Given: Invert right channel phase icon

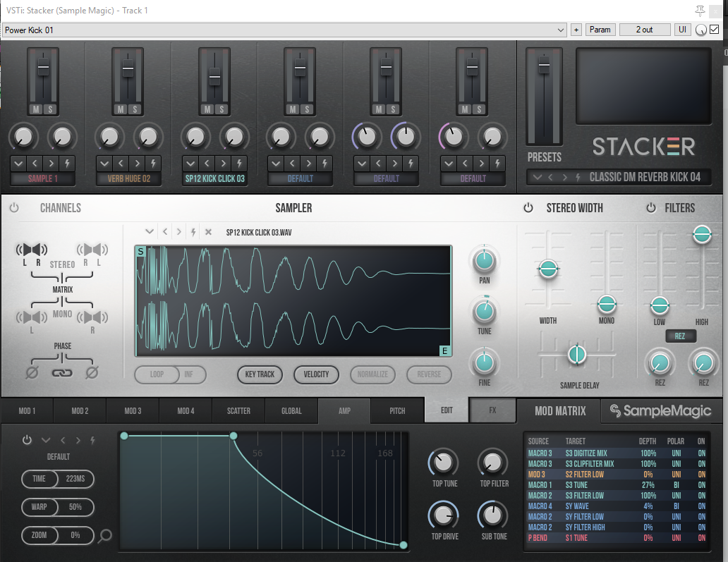Looking at the screenshot, I should (x=92, y=372).
